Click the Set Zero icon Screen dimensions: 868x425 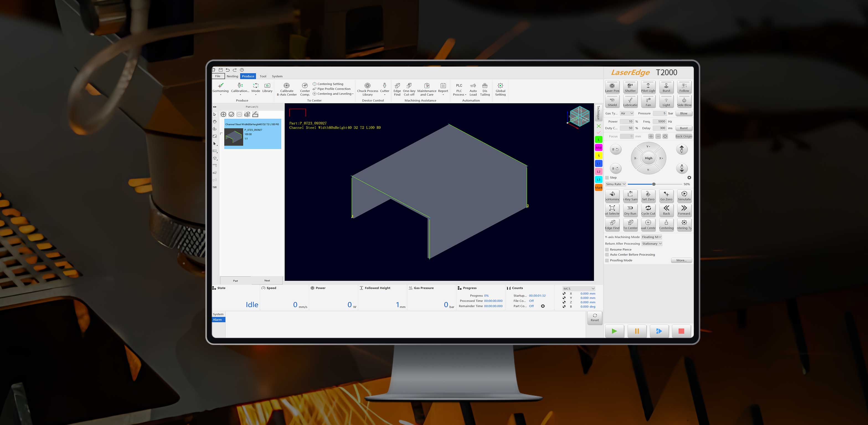[648, 196]
